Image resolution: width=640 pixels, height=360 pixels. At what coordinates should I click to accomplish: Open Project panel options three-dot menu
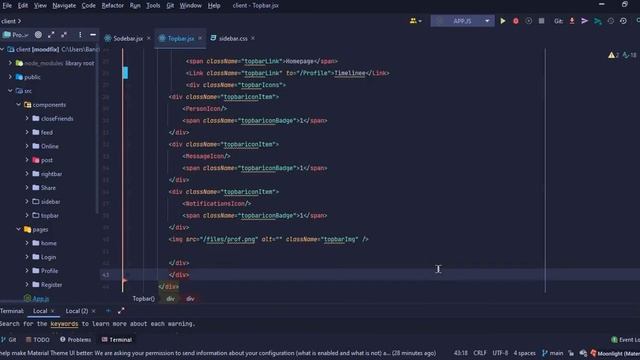coord(80,35)
